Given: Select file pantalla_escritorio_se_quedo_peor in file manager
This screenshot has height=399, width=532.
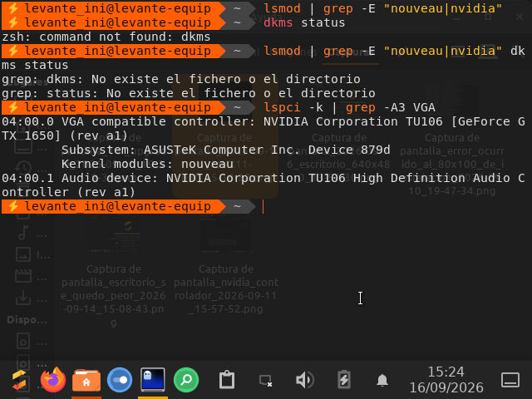Looking at the screenshot, I should pos(113,272).
